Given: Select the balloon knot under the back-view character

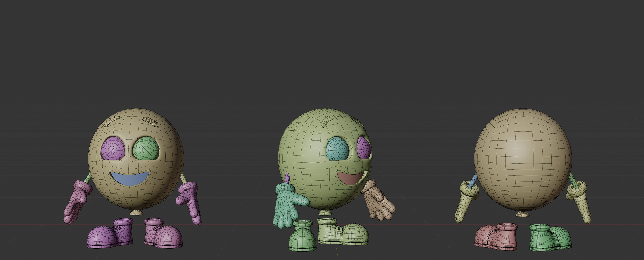Looking at the screenshot, I should click(523, 214).
